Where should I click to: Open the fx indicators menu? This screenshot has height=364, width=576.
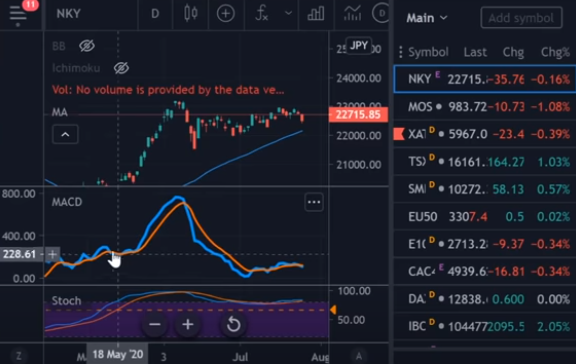[262, 14]
